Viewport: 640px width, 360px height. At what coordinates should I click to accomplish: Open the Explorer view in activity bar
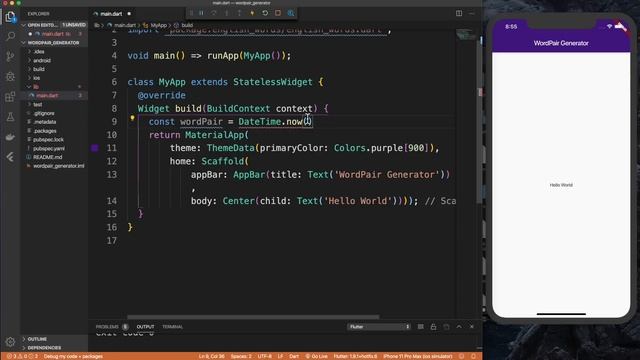[10, 17]
